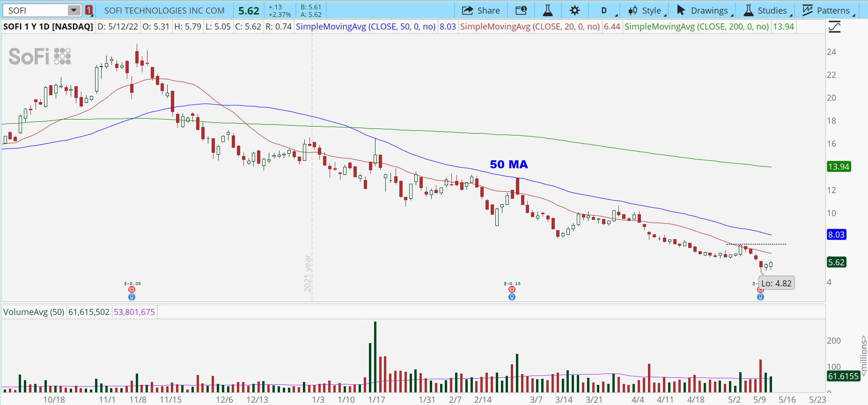The height and width of the screenshot is (405, 868).
Task: Click the 200 SMA value 13.94 in header
Action: pos(783,27)
